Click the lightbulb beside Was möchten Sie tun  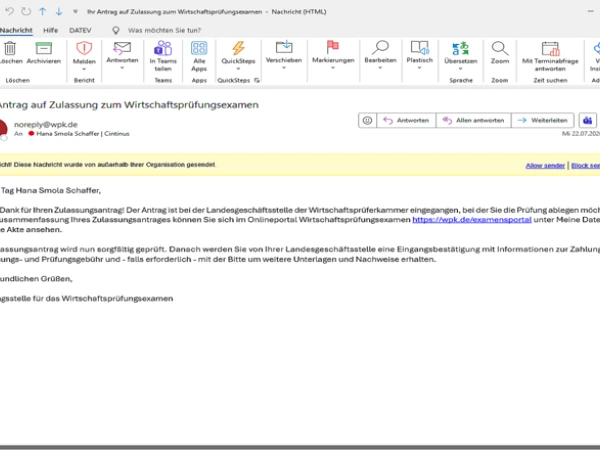(x=116, y=30)
